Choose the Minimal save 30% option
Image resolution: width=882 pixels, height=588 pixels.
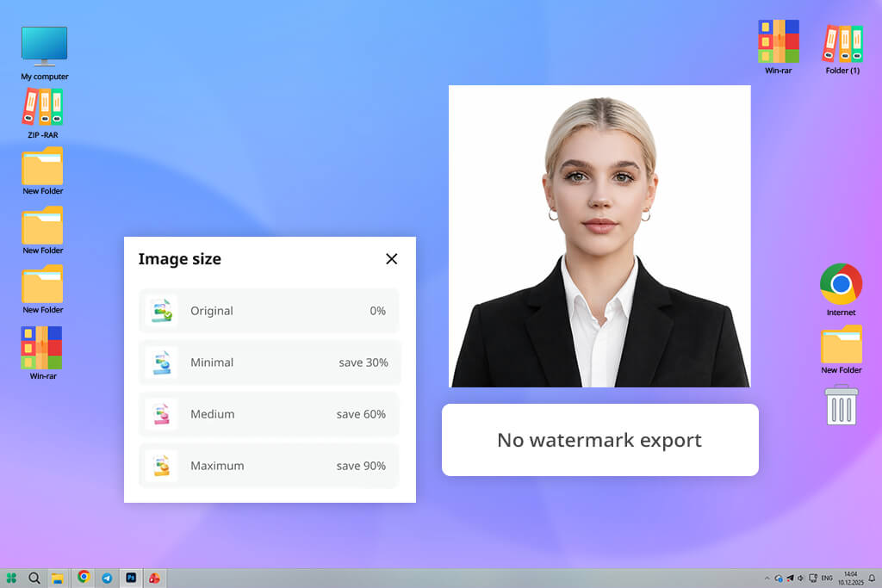[269, 362]
